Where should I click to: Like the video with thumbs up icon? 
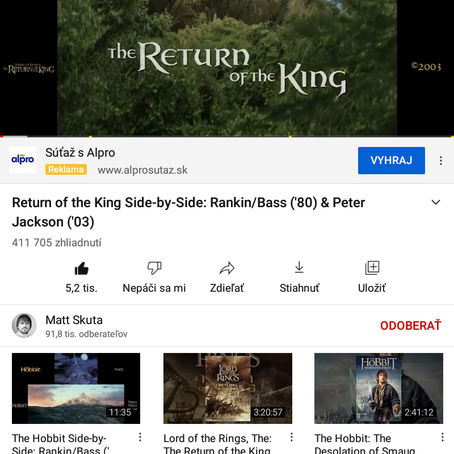tap(81, 268)
